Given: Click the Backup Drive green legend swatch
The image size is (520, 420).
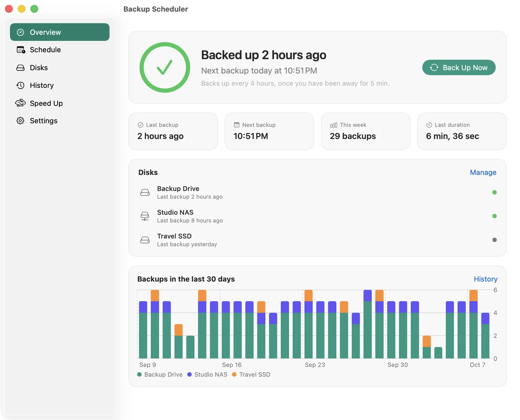Looking at the screenshot, I should [139, 375].
